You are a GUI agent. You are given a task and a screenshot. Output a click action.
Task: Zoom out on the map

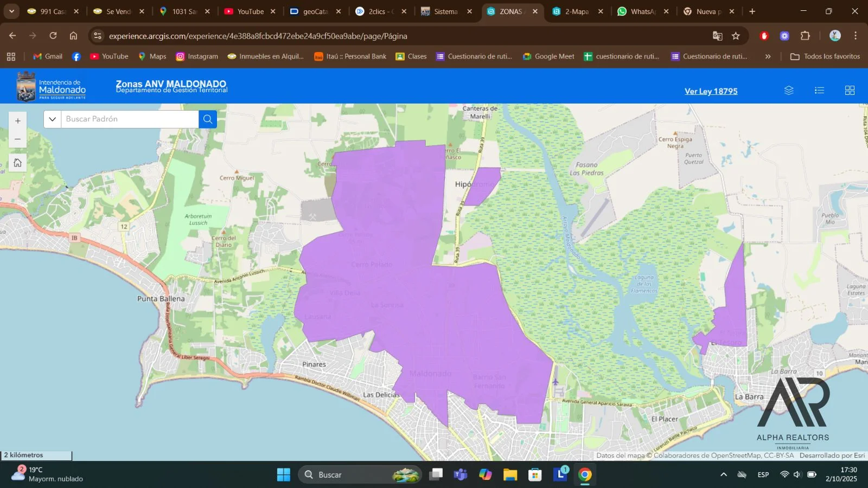point(18,139)
